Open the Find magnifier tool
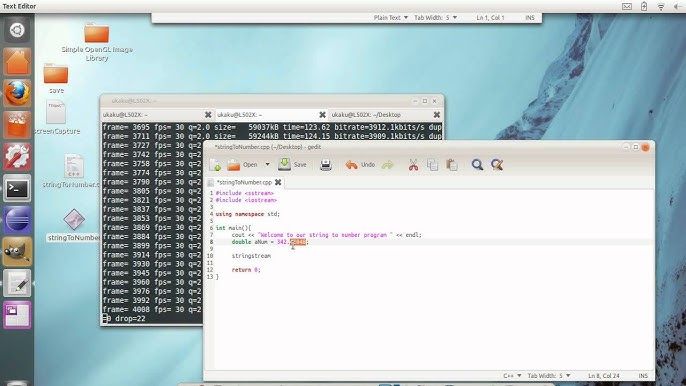This screenshot has height=386, width=686. point(477,165)
